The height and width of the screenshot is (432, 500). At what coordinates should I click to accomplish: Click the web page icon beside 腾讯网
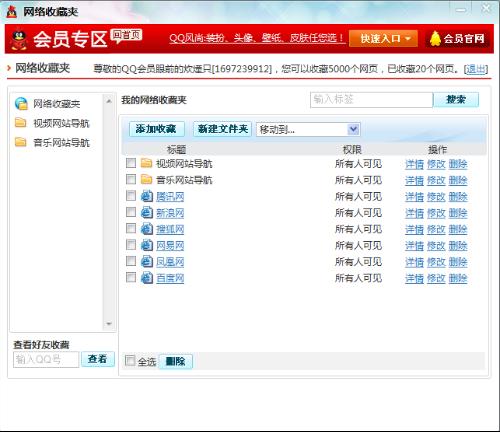[147, 196]
